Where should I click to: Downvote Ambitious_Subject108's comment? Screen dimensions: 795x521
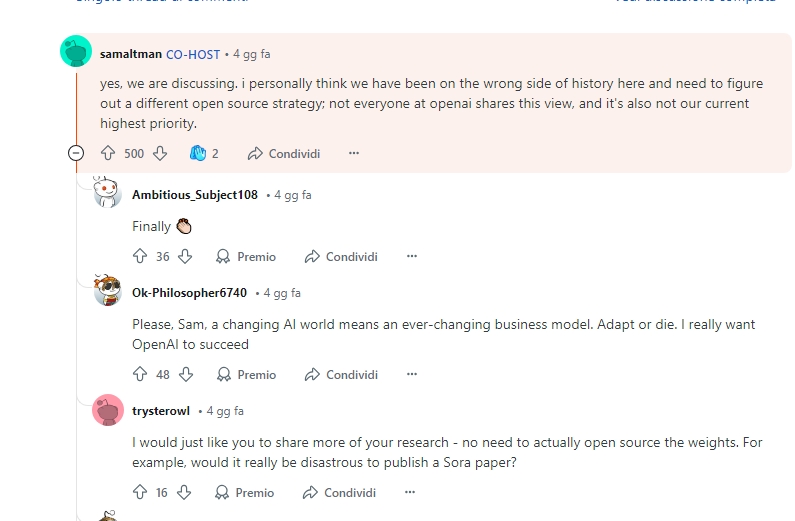click(x=185, y=257)
